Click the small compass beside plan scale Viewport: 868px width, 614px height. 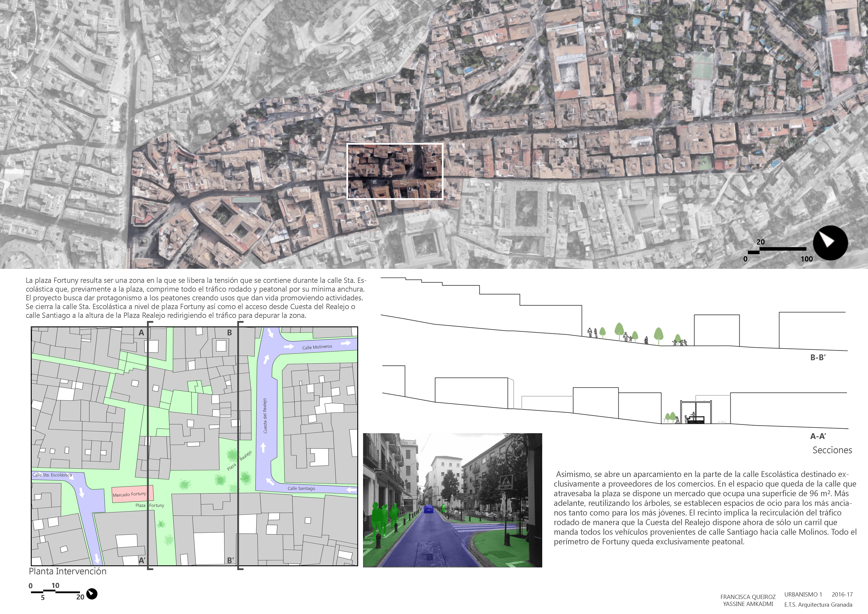(92, 594)
